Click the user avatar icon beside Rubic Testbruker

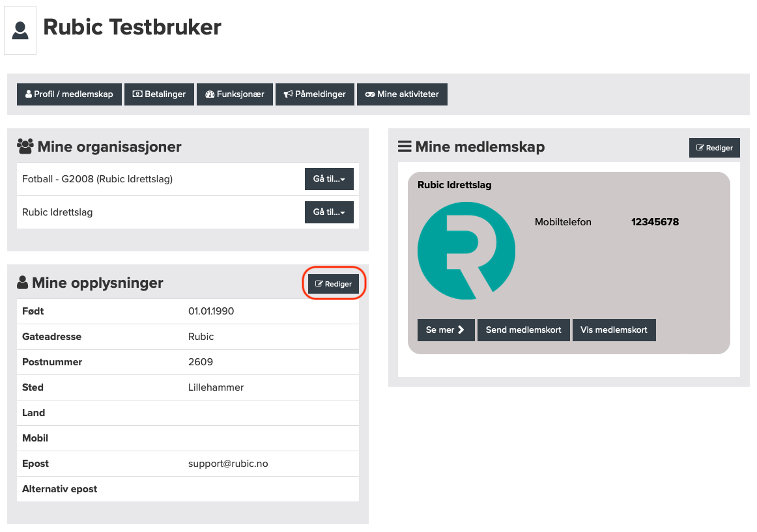coord(20,31)
